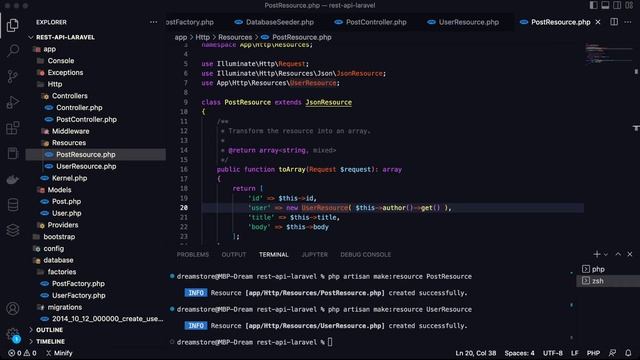Open launch profile dropdown beside new terminal
The width and height of the screenshot is (640, 360).
(x=606, y=254)
